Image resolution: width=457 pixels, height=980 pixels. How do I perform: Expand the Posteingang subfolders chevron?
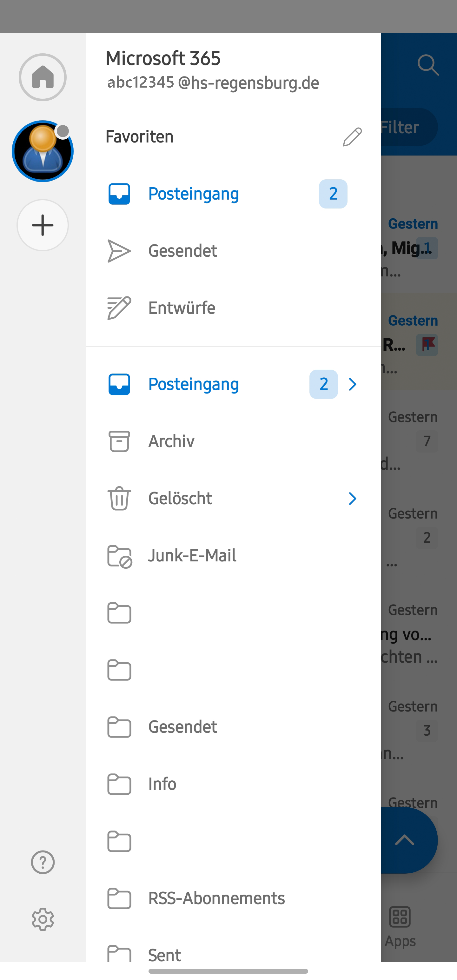353,384
